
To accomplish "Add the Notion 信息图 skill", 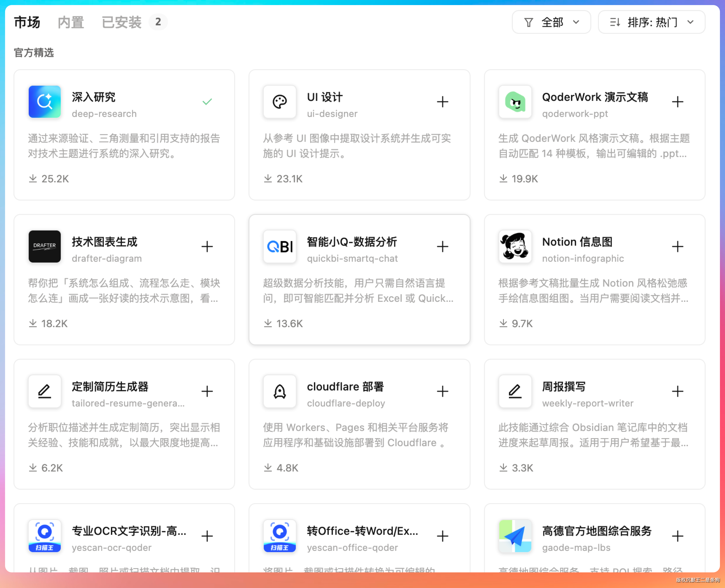I will point(678,247).
